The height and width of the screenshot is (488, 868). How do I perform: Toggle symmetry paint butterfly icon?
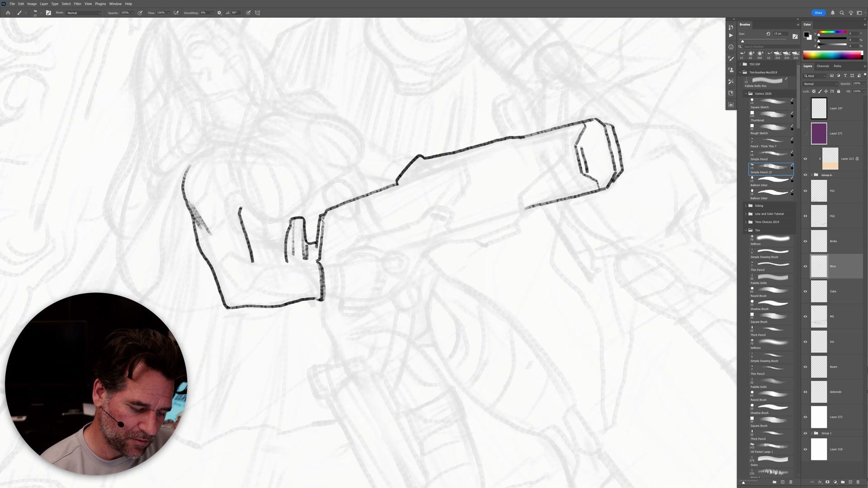pyautogui.click(x=258, y=13)
